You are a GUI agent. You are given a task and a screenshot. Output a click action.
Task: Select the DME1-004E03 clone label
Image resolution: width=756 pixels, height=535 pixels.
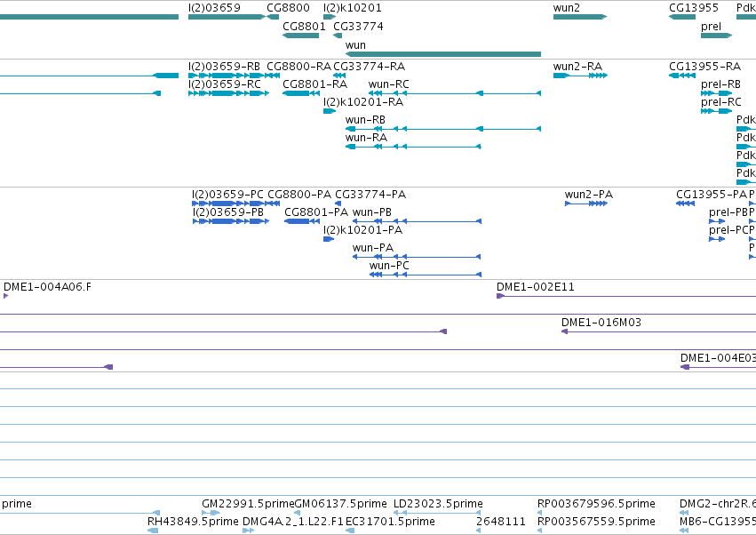(x=718, y=358)
